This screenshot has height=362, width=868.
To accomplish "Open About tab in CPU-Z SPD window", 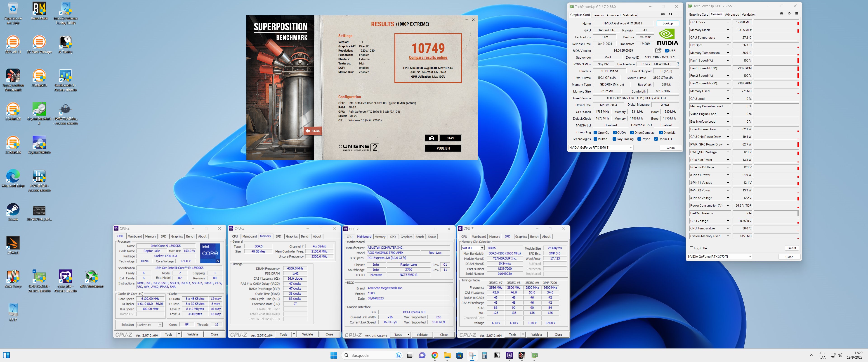I will 546,237.
